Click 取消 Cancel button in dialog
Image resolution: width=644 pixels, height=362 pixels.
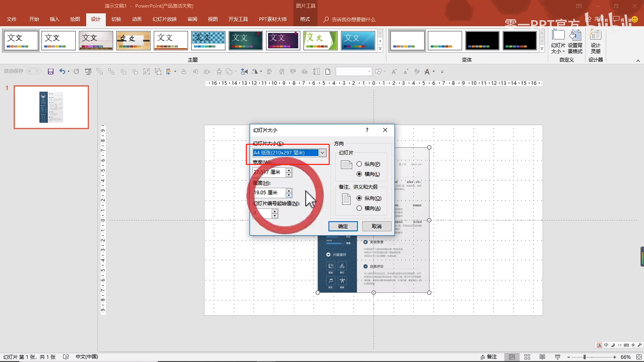[377, 226]
